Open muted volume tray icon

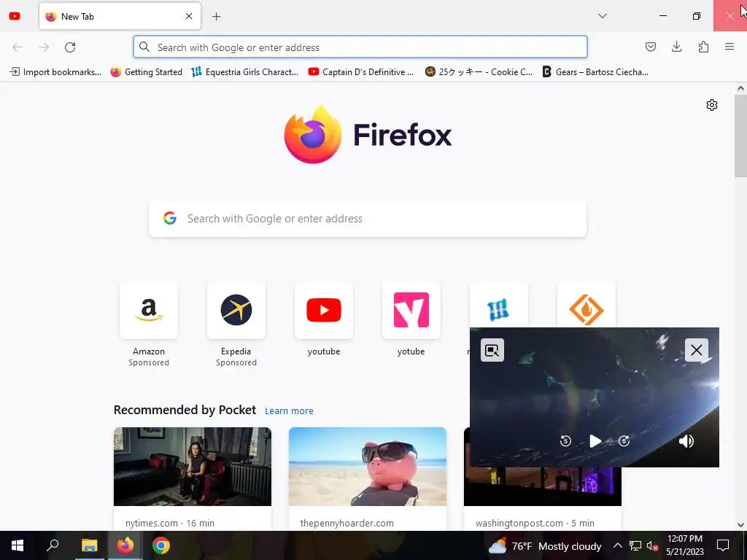point(652,545)
